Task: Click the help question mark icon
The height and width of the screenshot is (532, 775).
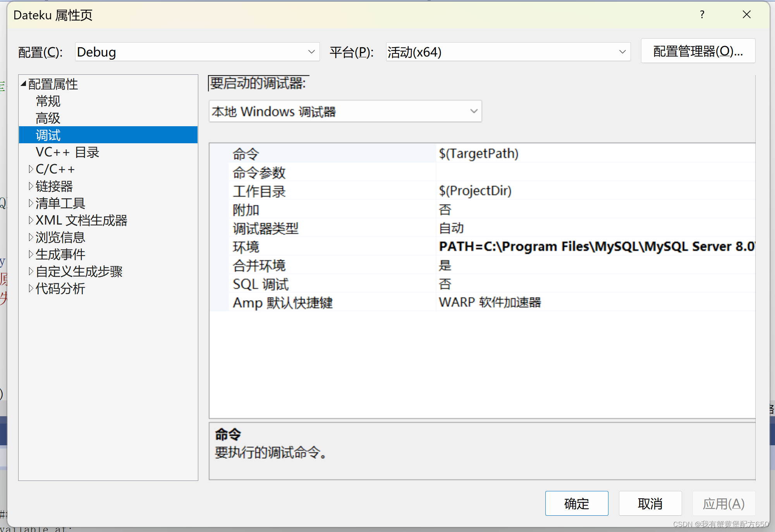Action: [701, 15]
